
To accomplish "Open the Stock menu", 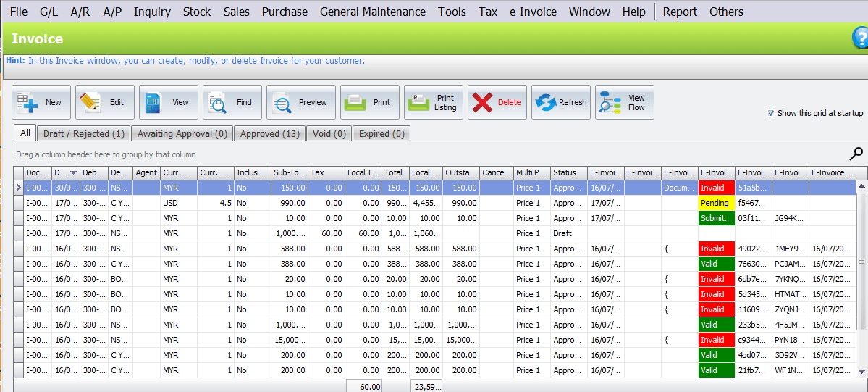I will pos(197,12).
